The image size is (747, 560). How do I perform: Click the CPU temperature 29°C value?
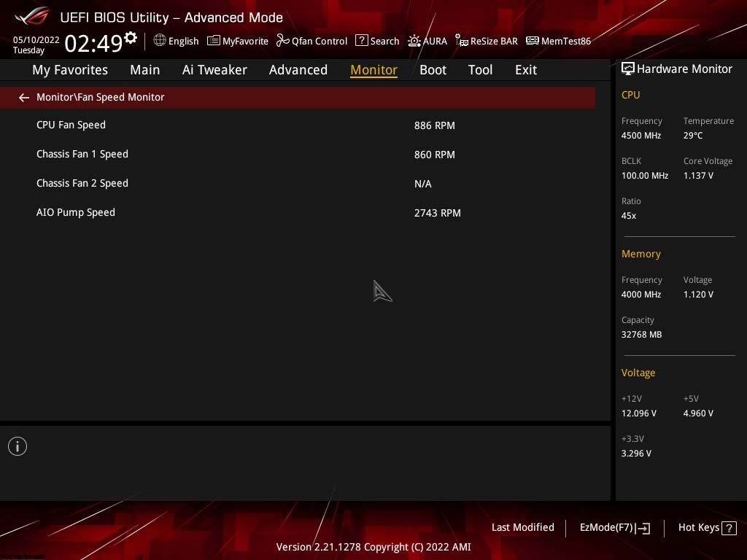[x=693, y=136]
